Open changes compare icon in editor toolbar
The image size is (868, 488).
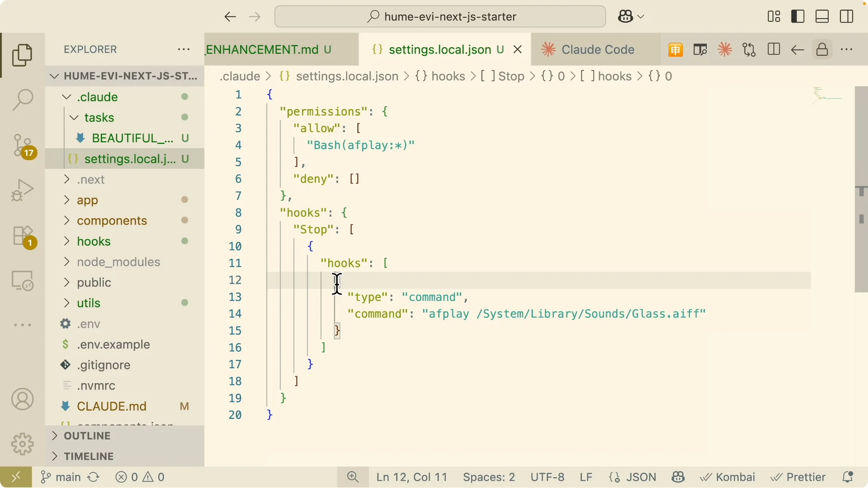749,50
